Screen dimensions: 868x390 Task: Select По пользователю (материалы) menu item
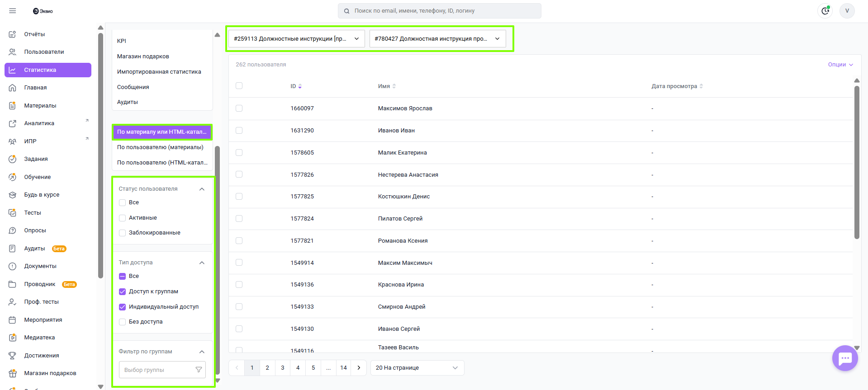click(161, 147)
